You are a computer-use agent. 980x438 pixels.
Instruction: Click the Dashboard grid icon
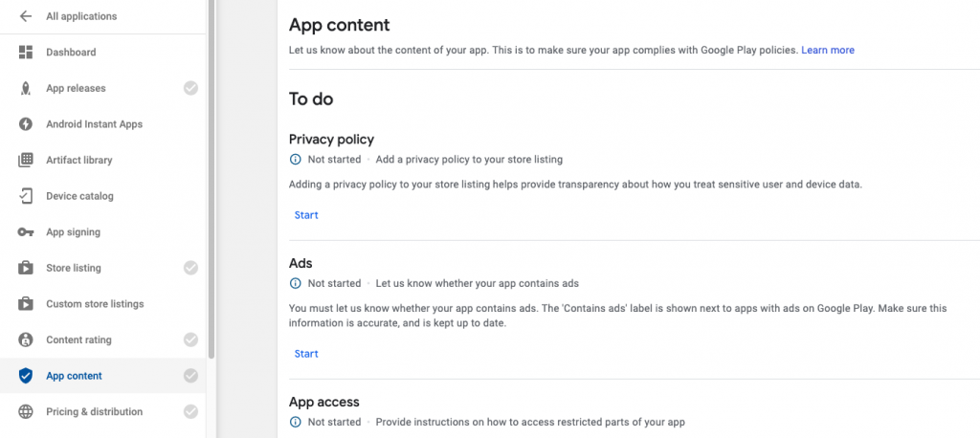(x=26, y=53)
